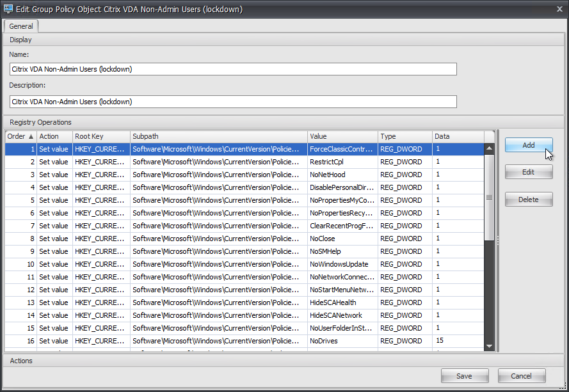This screenshot has height=392, width=569.
Task: Click the window icon in title bar
Action: point(8,10)
